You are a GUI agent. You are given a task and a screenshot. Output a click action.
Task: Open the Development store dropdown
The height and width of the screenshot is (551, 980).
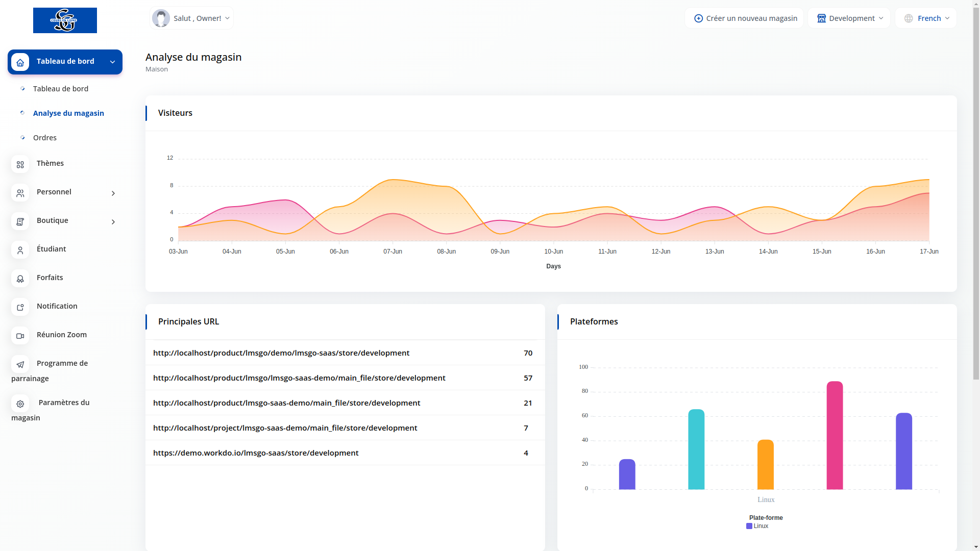(849, 18)
